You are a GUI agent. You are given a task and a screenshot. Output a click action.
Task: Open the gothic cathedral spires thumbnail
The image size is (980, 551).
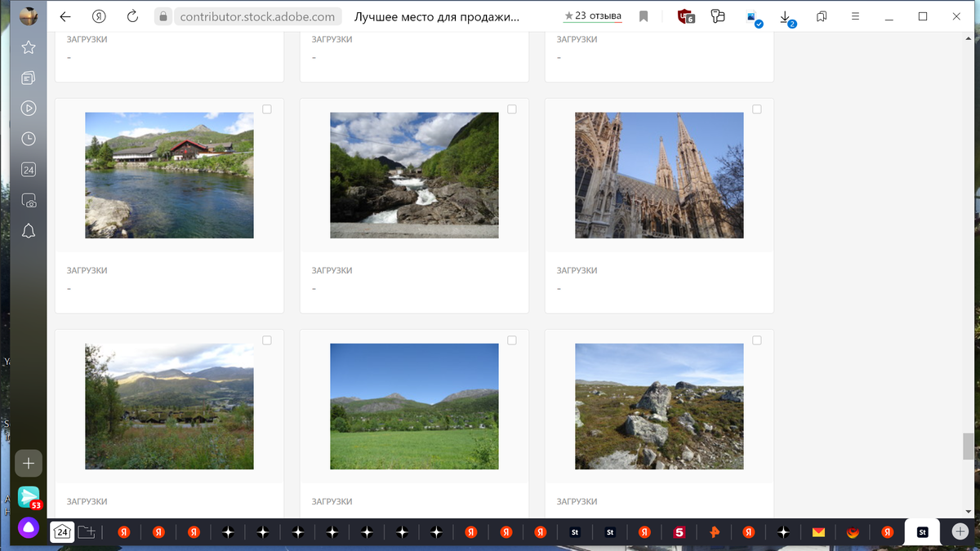(x=659, y=176)
